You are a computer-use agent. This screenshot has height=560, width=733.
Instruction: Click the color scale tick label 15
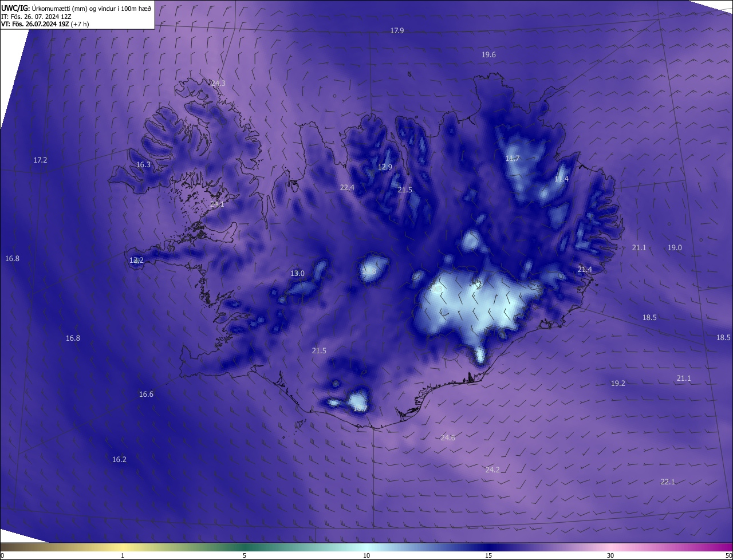click(488, 555)
